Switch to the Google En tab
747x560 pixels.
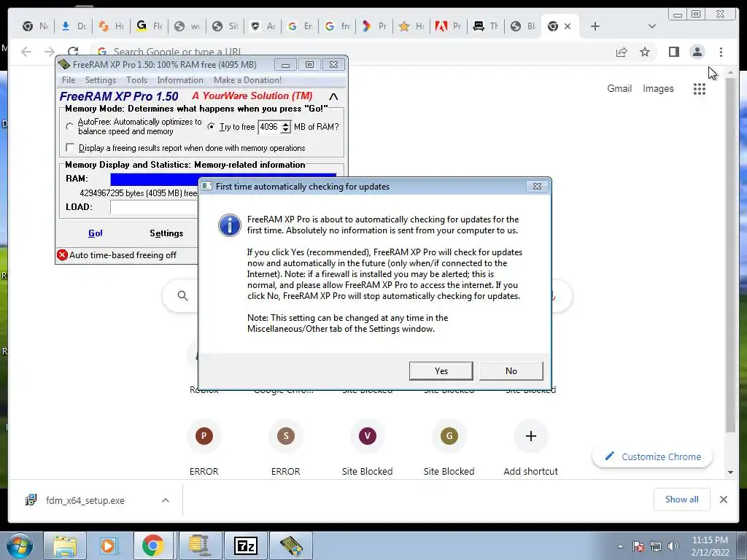300,26
